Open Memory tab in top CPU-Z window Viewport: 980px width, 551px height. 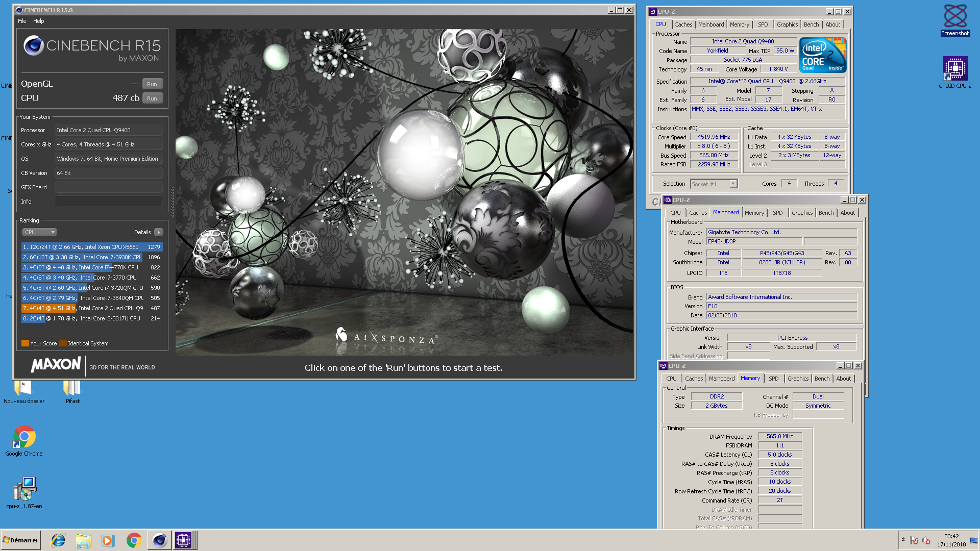[740, 24]
